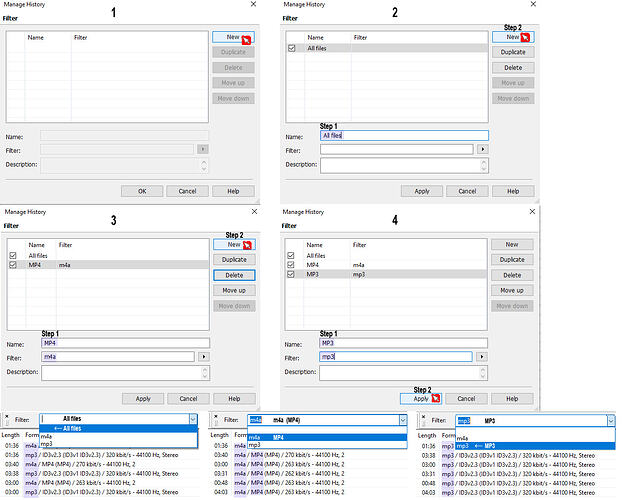Image resolution: width=632 pixels, height=500 pixels.
Task: Click the Name field containing 'All files'
Action: (x=404, y=135)
